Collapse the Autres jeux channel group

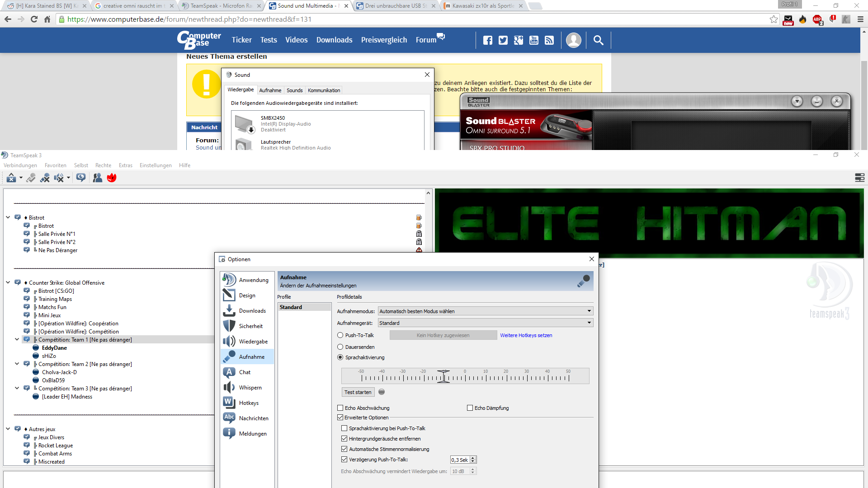(x=8, y=429)
